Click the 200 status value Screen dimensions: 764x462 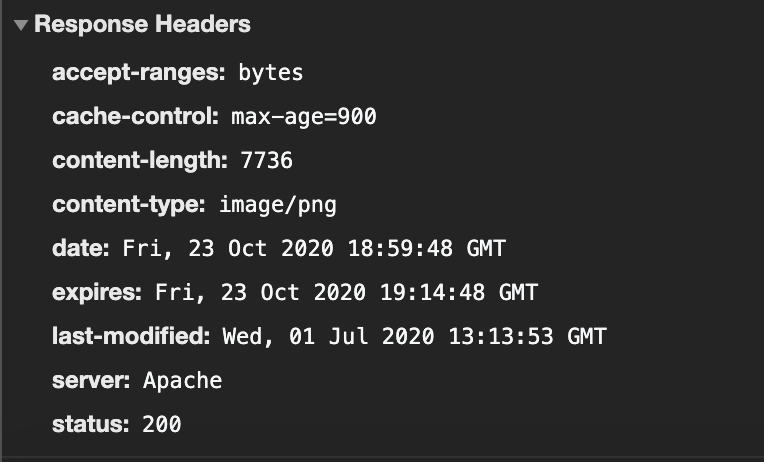coord(161,425)
